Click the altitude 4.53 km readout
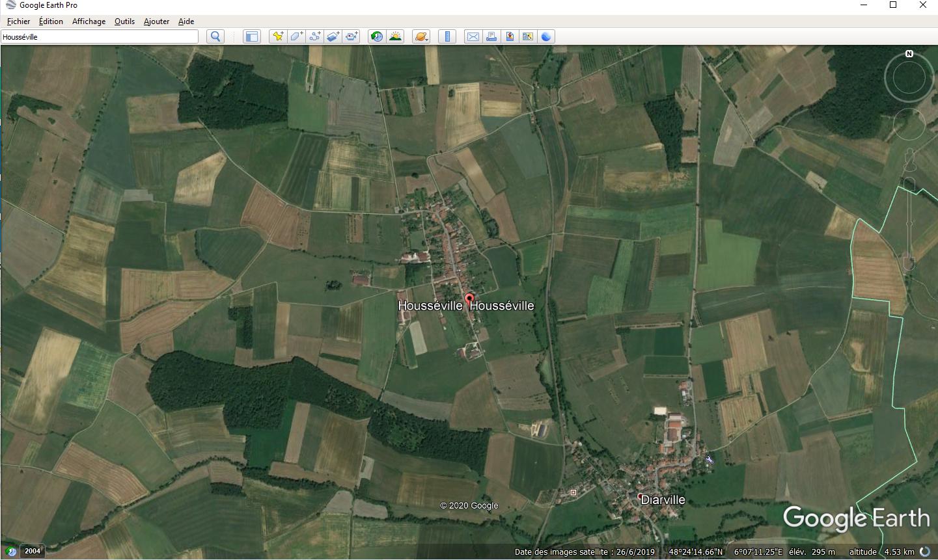The image size is (938, 560). [882, 552]
